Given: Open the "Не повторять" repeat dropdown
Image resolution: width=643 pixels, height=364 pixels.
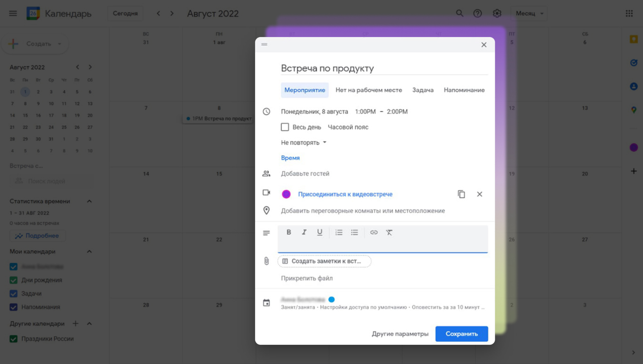Looking at the screenshot, I should (x=303, y=142).
